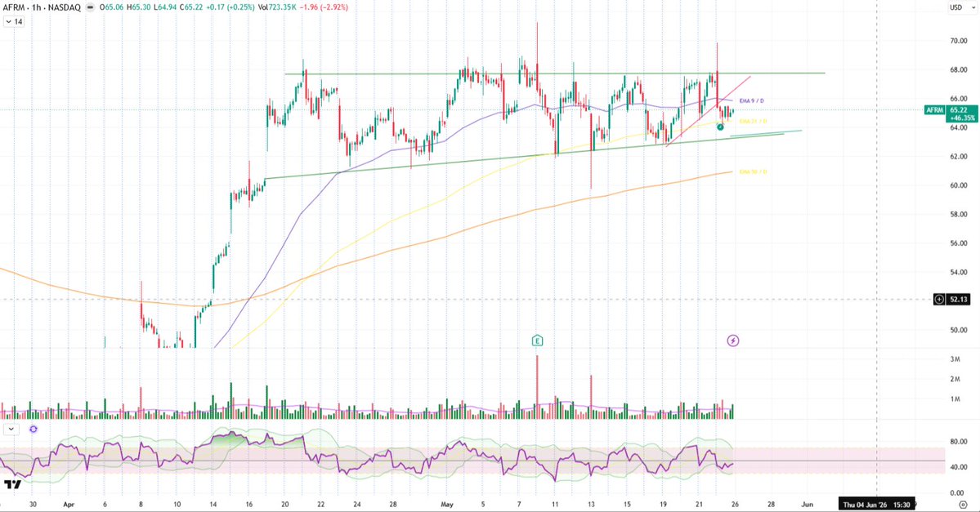The width and height of the screenshot is (980, 512).
Task: Click the 65.22 last price label
Action: point(958,110)
